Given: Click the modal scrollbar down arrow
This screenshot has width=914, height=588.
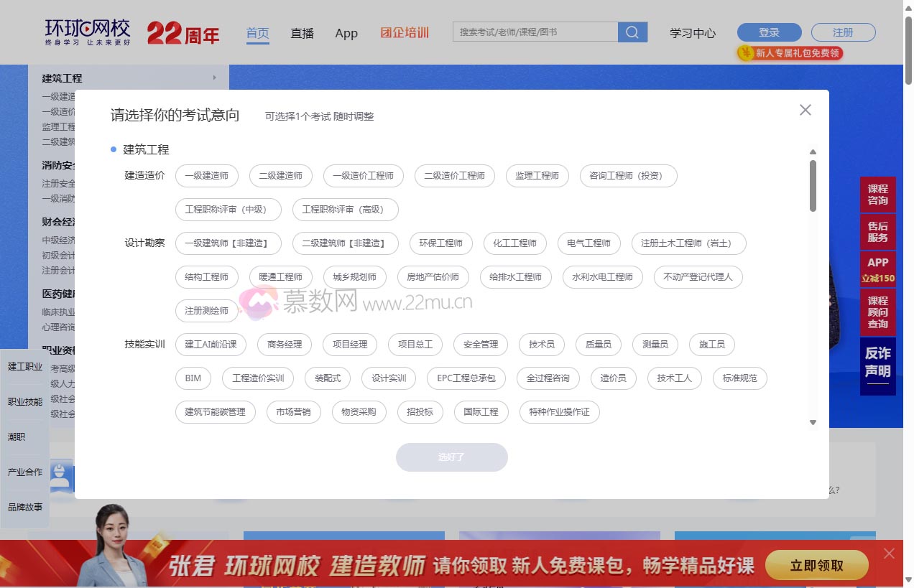Looking at the screenshot, I should tap(813, 423).
